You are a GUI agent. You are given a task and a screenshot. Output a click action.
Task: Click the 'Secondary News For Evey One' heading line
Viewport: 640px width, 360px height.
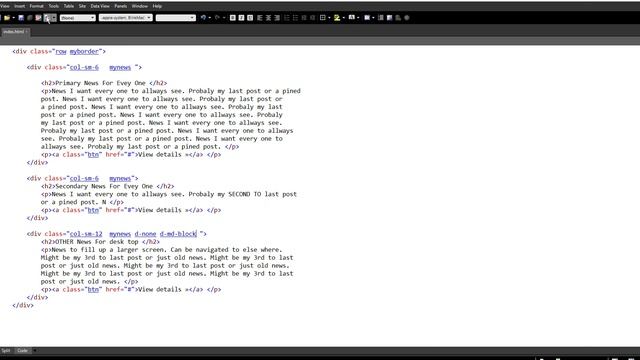[x=107, y=187]
